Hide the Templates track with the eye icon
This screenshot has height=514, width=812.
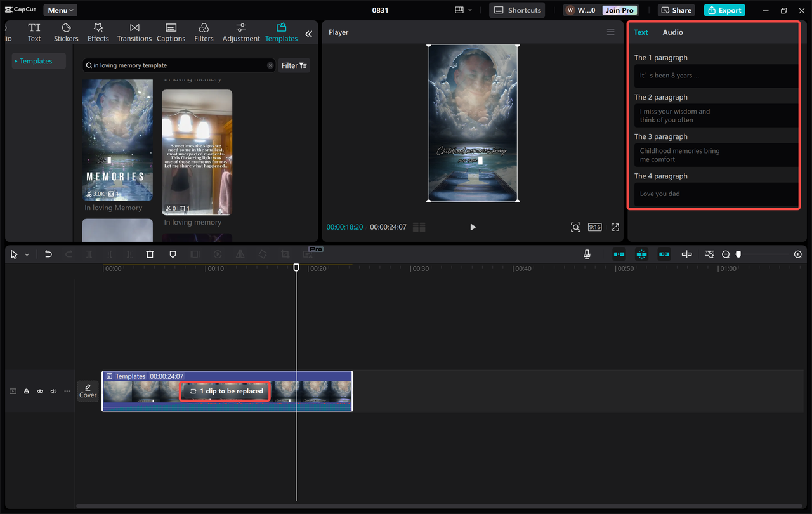(x=39, y=391)
